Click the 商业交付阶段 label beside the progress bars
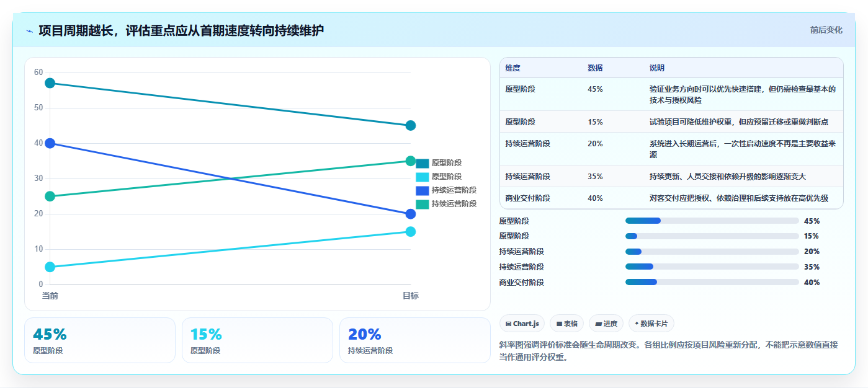This screenshot has height=388, width=868. [522, 282]
